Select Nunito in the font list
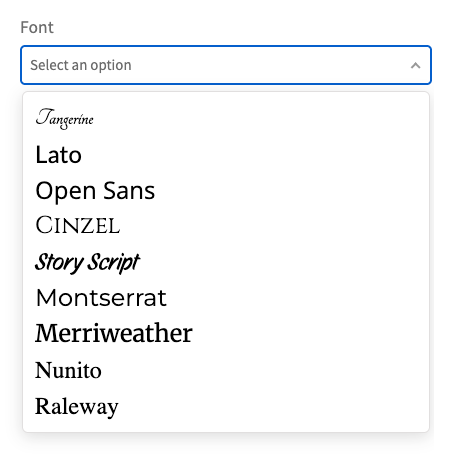This screenshot has height=463, width=452. [226, 370]
